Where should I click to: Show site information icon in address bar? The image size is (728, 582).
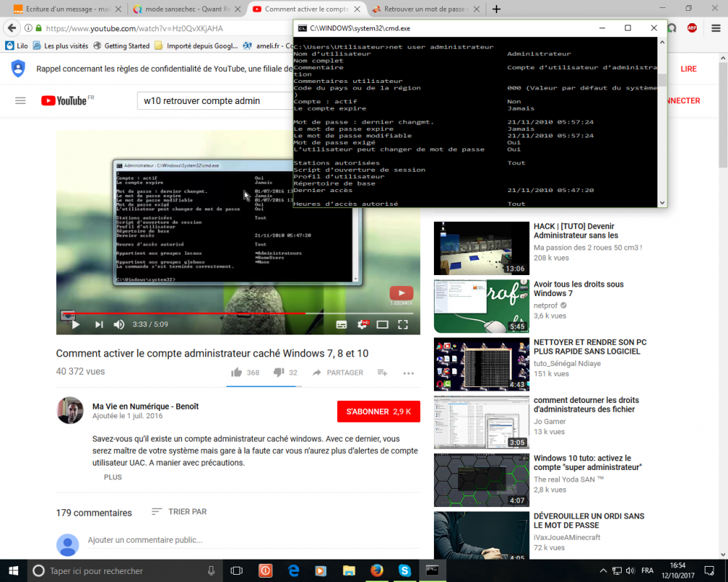[28, 28]
